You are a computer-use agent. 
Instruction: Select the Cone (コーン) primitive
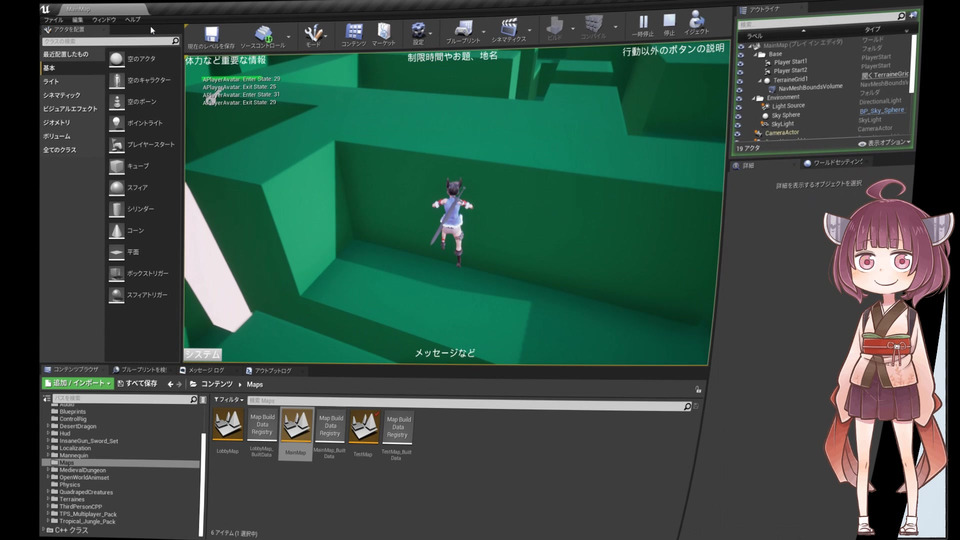click(143, 230)
